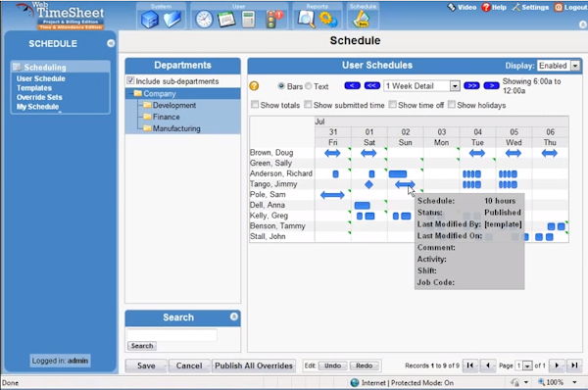Click the Search button
Screen dimensions: 588x390
(x=142, y=345)
